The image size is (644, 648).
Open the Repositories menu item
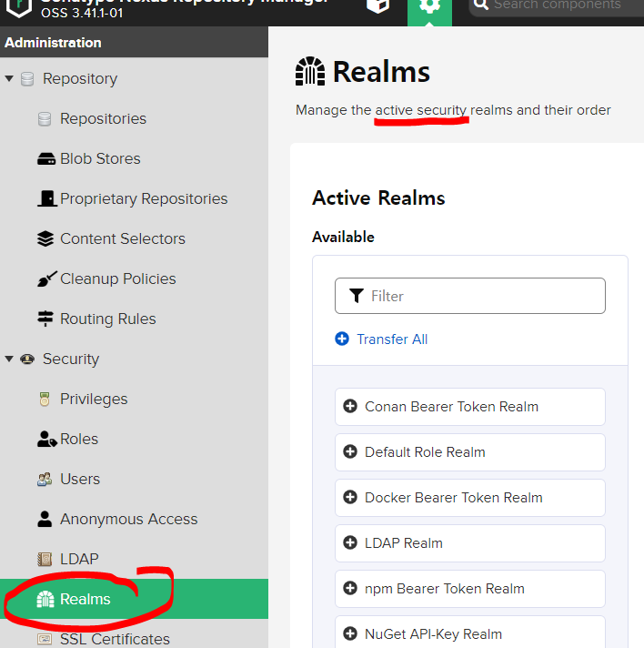[x=104, y=118]
